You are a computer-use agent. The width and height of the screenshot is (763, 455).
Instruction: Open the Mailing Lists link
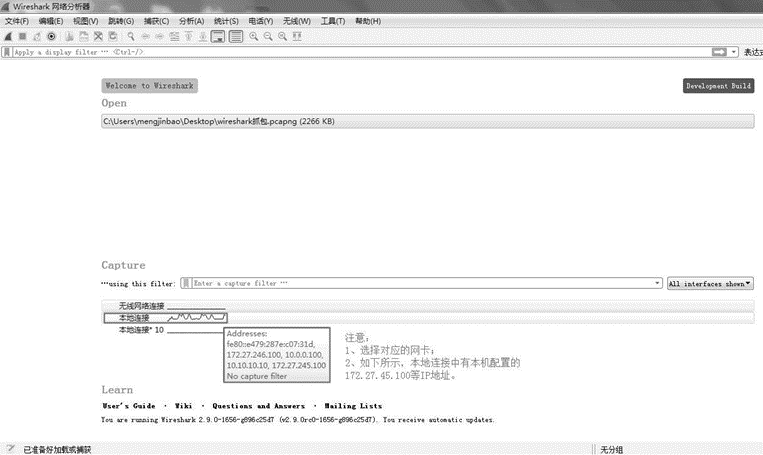pos(353,406)
